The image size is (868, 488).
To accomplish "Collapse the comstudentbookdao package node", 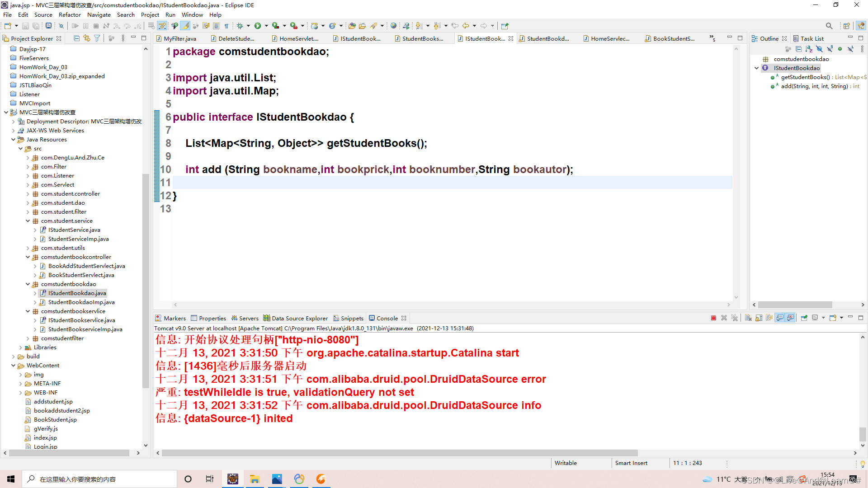I will [28, 284].
